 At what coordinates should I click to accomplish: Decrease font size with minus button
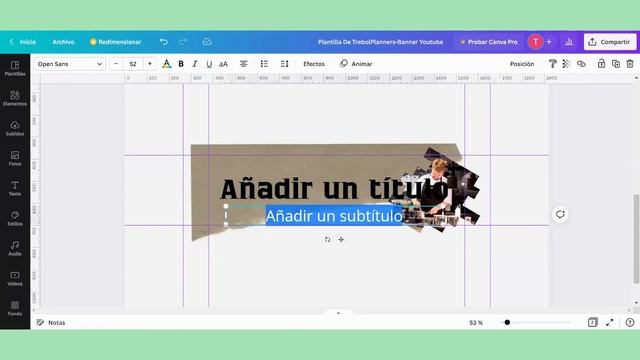click(116, 64)
